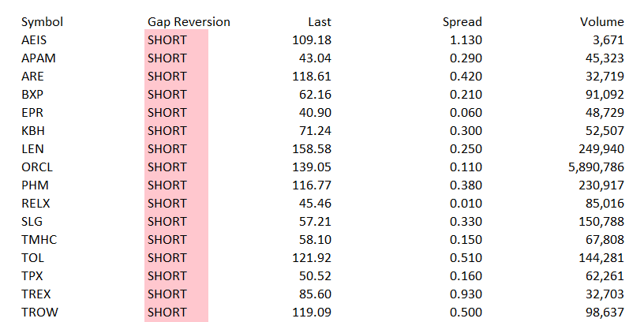Click the TOL spread value 0.510
Image resolution: width=644 pixels, height=322 pixels.
click(x=466, y=258)
